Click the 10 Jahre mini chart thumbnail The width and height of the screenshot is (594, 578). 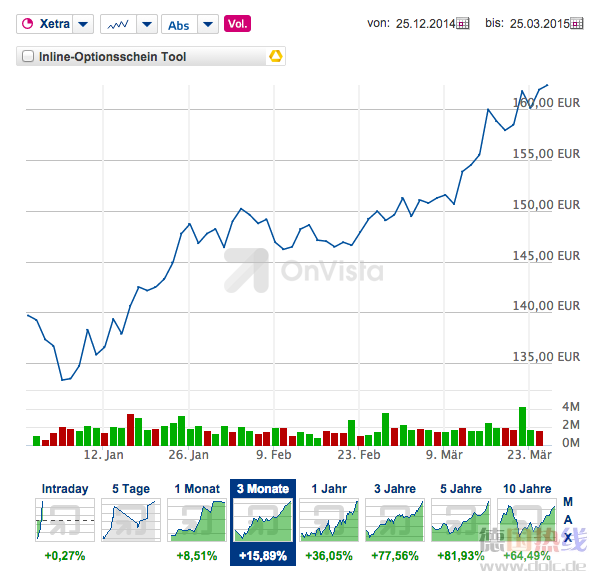527,520
